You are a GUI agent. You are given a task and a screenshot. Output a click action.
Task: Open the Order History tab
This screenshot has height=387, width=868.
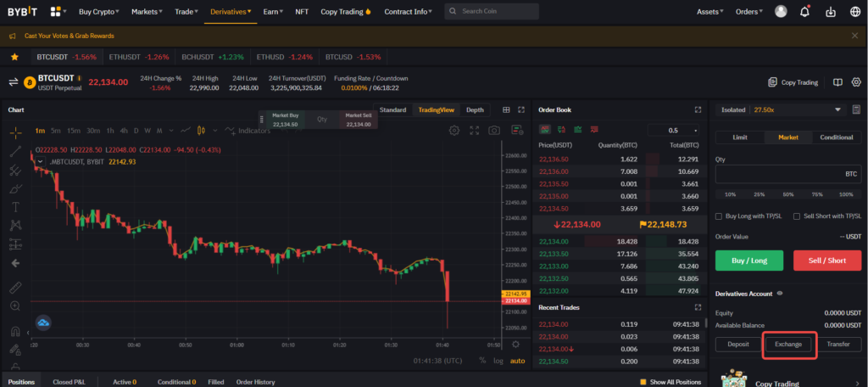pyautogui.click(x=255, y=382)
